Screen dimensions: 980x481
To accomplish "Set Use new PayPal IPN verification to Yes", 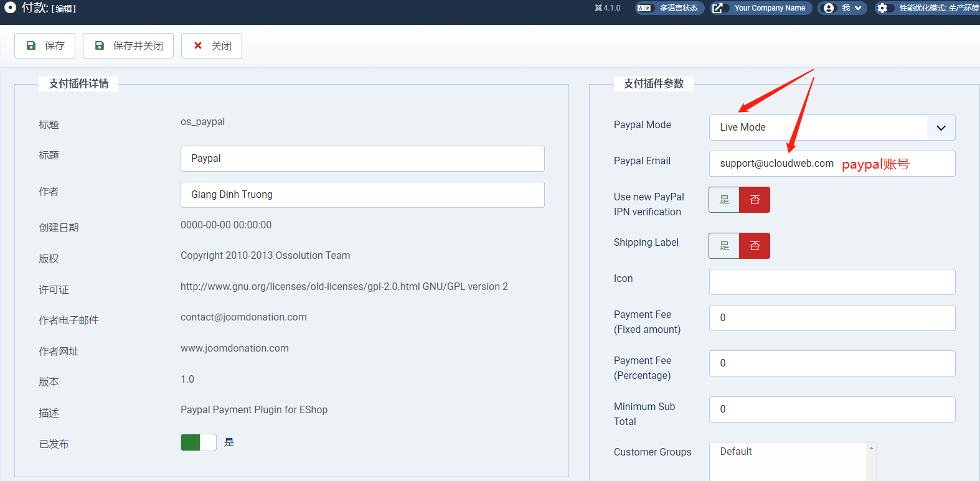I will coord(724,200).
